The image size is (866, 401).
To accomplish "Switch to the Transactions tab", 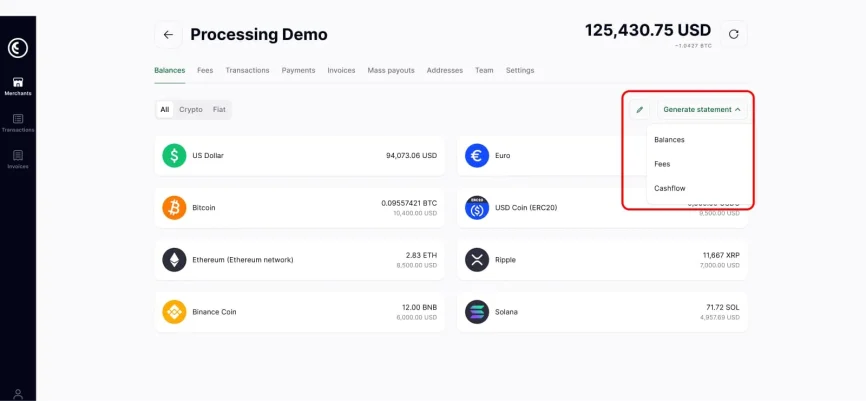I will pyautogui.click(x=247, y=71).
